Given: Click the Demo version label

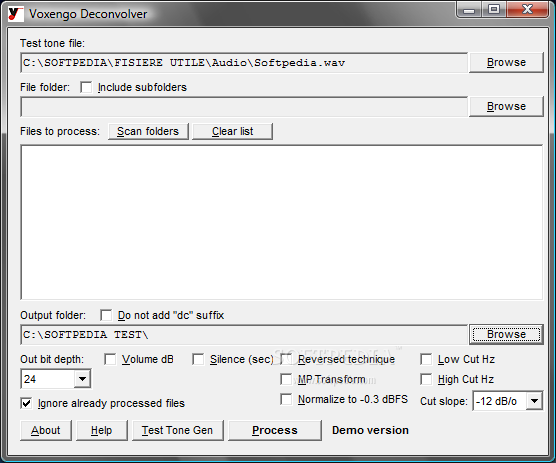Looking at the screenshot, I should coord(370,430).
